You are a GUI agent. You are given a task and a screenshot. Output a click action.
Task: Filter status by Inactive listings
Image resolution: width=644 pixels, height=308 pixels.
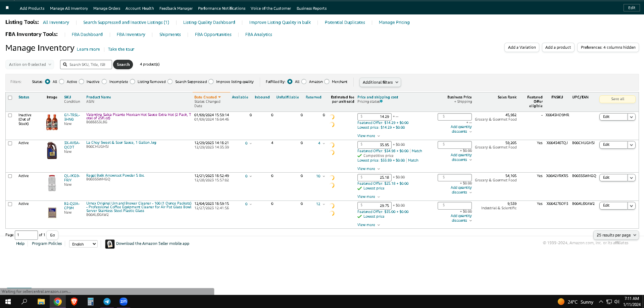[82, 82]
